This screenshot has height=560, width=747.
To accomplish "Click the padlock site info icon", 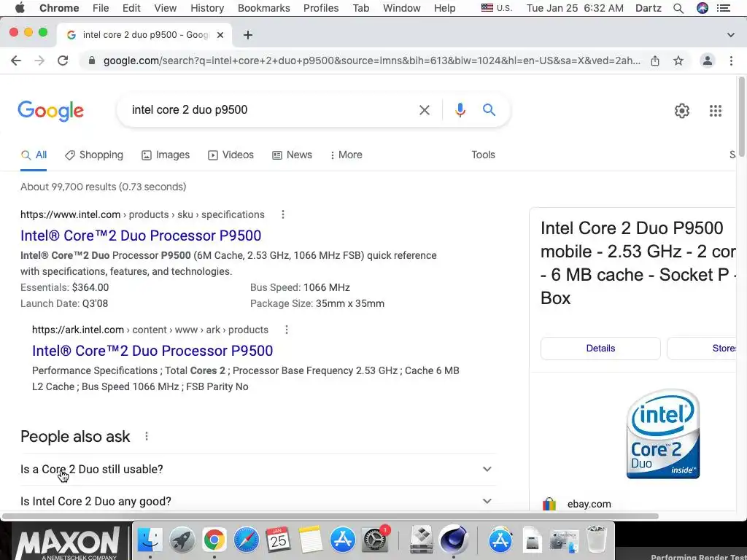I will [x=92, y=61].
